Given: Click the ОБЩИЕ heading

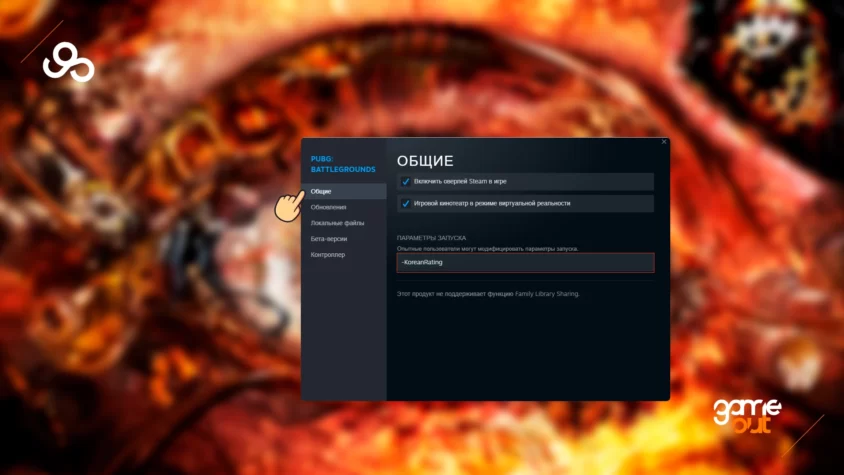Looking at the screenshot, I should pos(425,160).
